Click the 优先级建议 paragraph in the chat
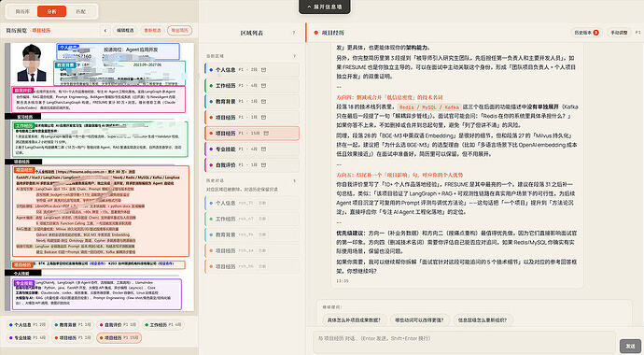Viewport: 644px width, 355px height. 456,242
